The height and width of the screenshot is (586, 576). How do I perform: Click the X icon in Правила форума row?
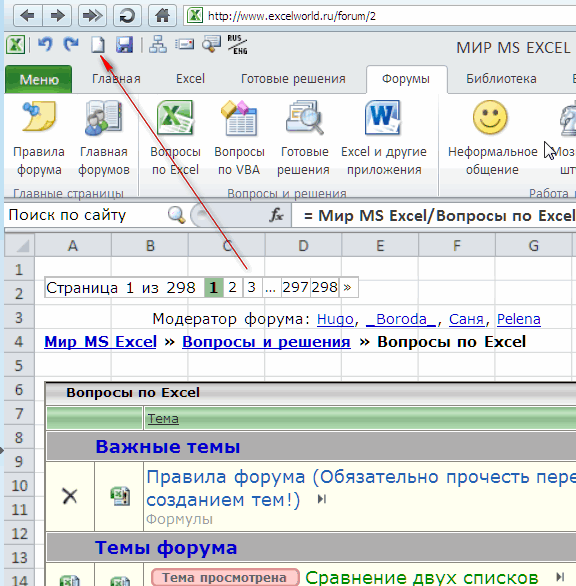[70, 496]
